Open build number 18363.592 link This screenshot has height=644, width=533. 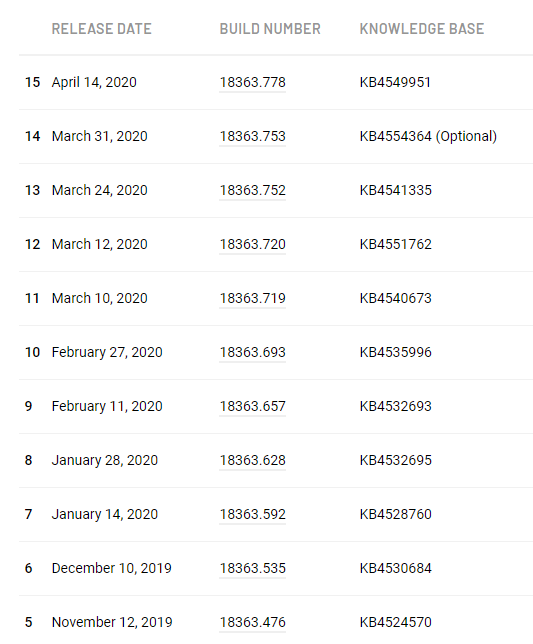pyautogui.click(x=253, y=514)
